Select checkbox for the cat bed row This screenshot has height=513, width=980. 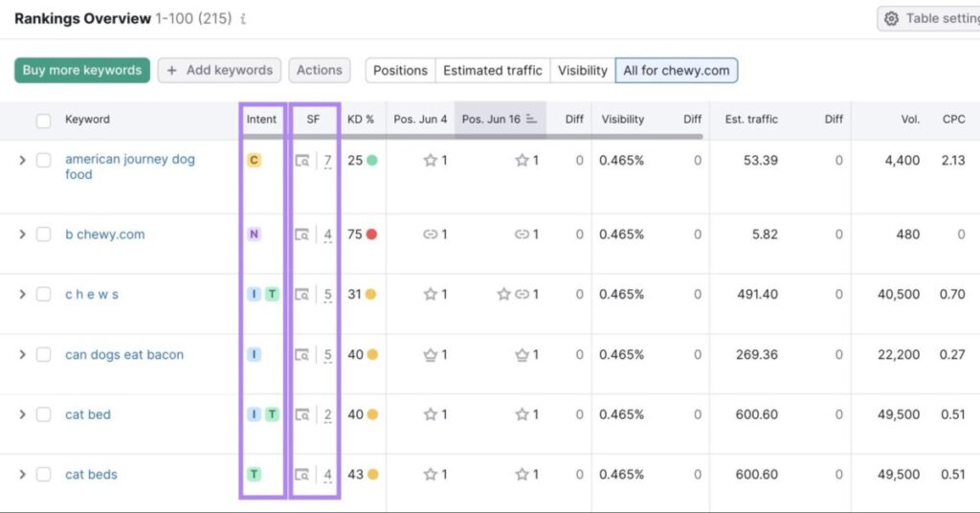(43, 414)
